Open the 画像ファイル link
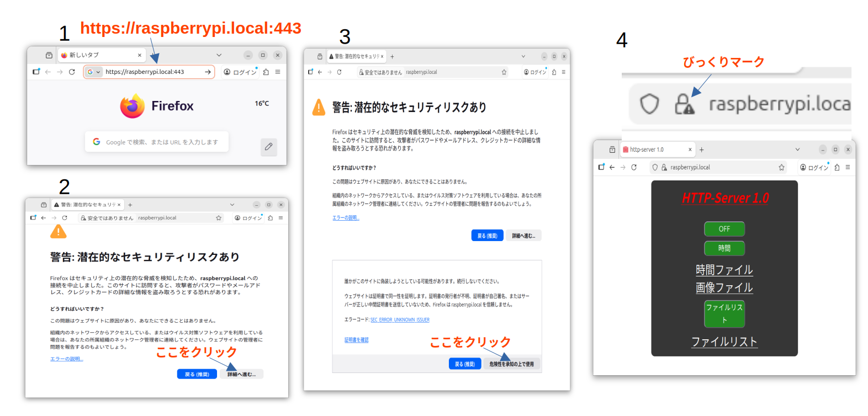The height and width of the screenshot is (416, 868). [x=724, y=287]
